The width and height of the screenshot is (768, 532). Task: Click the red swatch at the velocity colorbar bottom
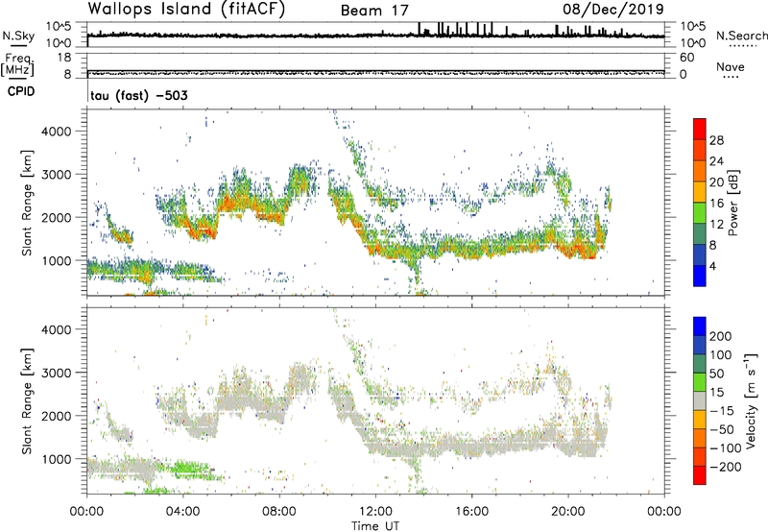pos(700,475)
